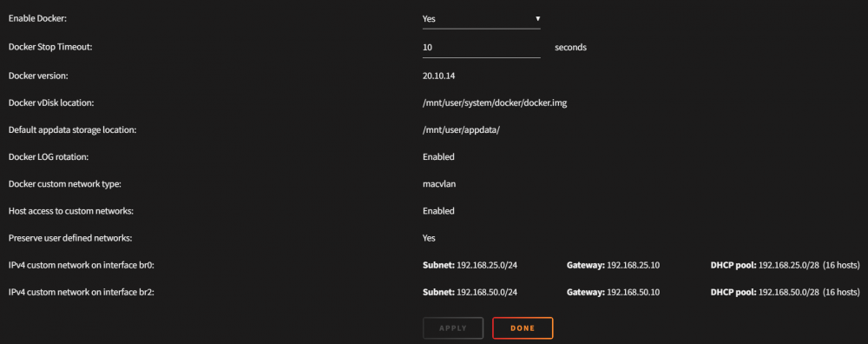Open the Enable Docker dropdown
This screenshot has width=868, height=344.
[481, 19]
